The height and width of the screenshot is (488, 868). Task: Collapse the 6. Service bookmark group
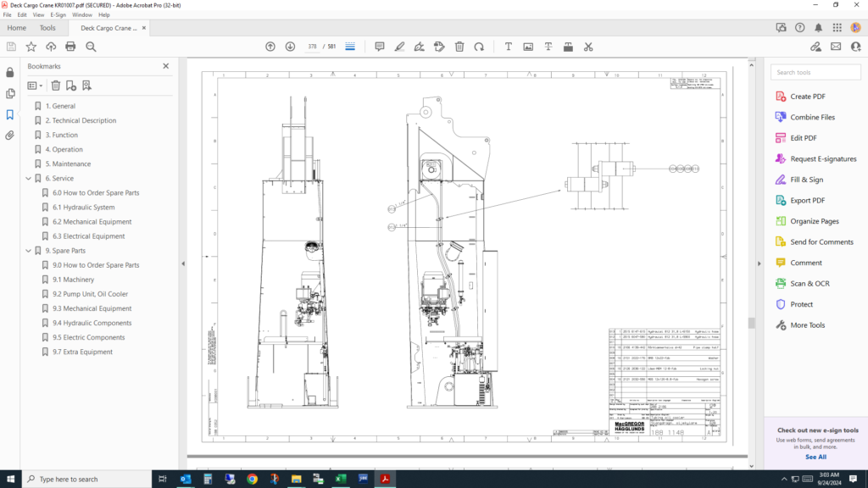point(29,179)
